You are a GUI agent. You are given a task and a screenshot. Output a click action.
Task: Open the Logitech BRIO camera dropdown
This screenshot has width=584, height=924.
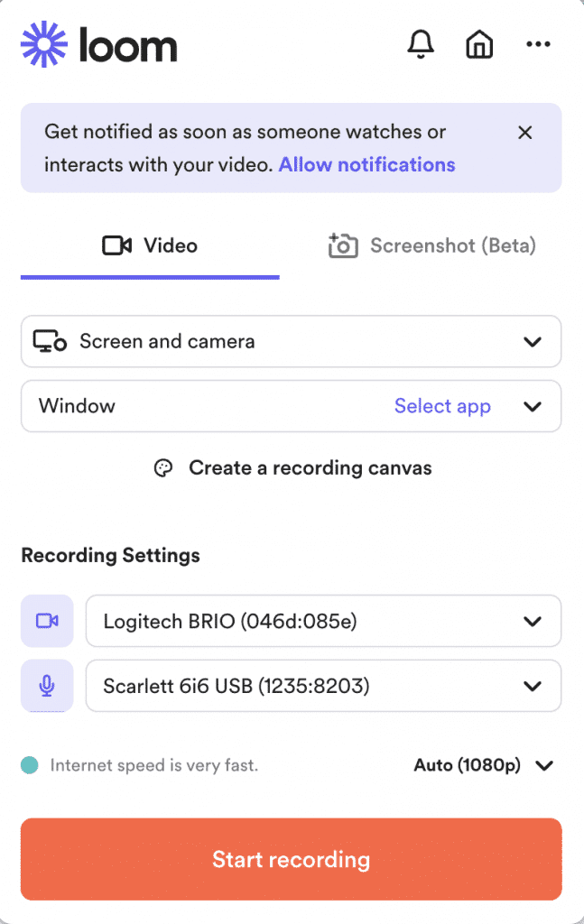[x=323, y=621]
